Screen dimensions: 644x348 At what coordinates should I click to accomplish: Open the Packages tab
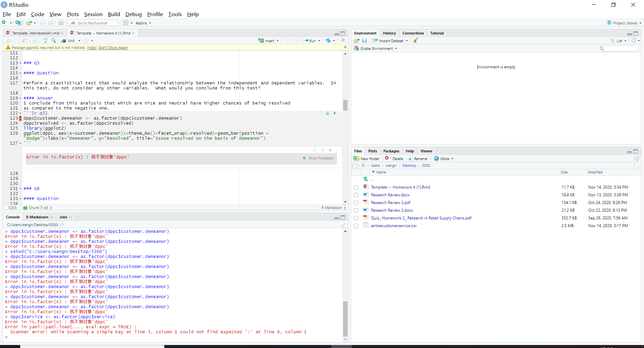(x=391, y=151)
